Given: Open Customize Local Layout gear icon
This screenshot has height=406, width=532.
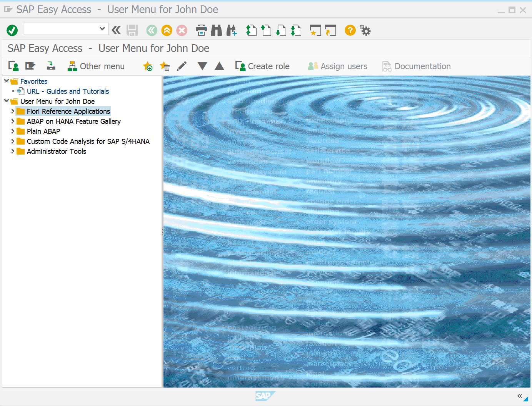Looking at the screenshot, I should [365, 30].
